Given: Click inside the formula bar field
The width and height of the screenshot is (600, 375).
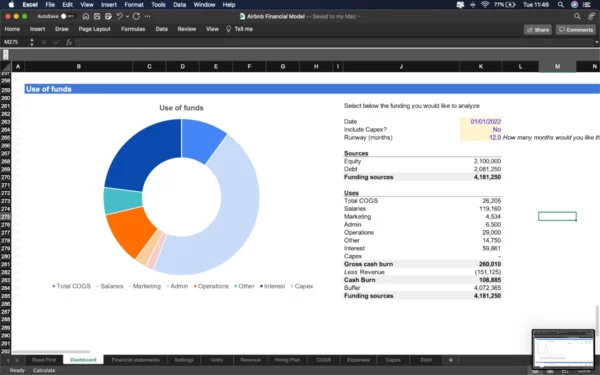Looking at the screenshot, I should [334, 42].
